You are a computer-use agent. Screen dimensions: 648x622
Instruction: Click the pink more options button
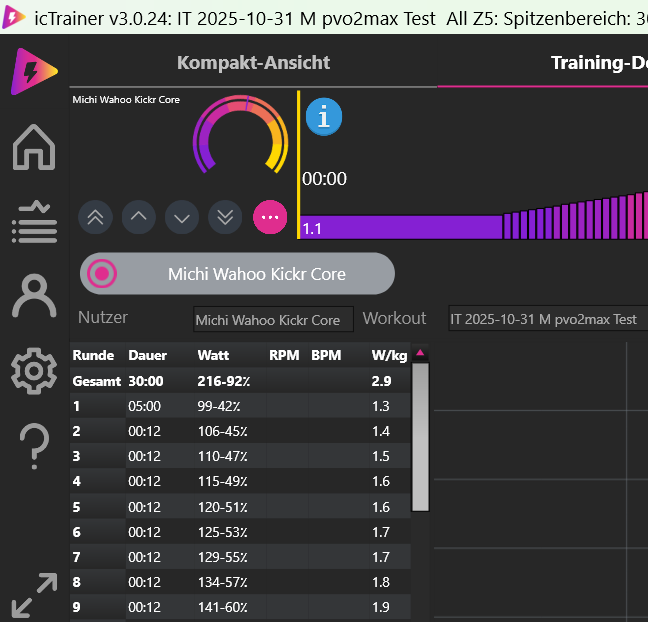(x=270, y=216)
